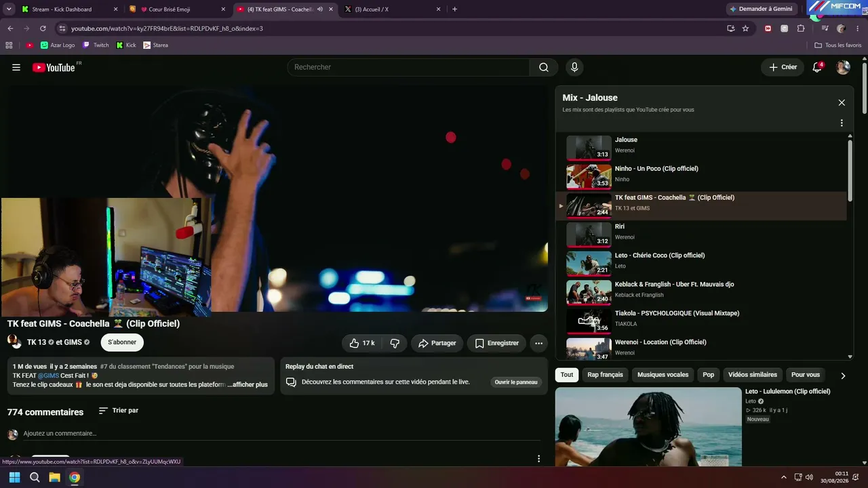Filter suggestions by Pop
The width and height of the screenshot is (868, 488).
pos(708,375)
